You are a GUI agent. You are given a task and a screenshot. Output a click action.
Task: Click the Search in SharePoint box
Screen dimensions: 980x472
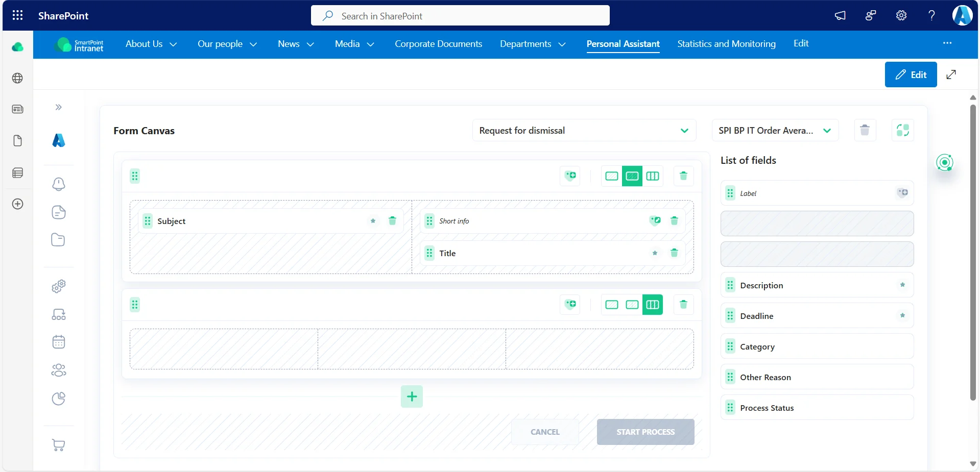tap(460, 15)
